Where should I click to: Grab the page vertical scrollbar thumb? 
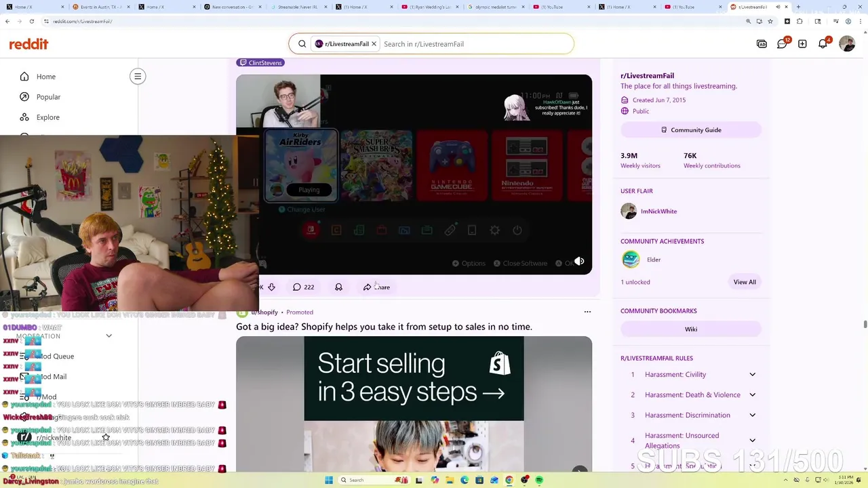865,324
